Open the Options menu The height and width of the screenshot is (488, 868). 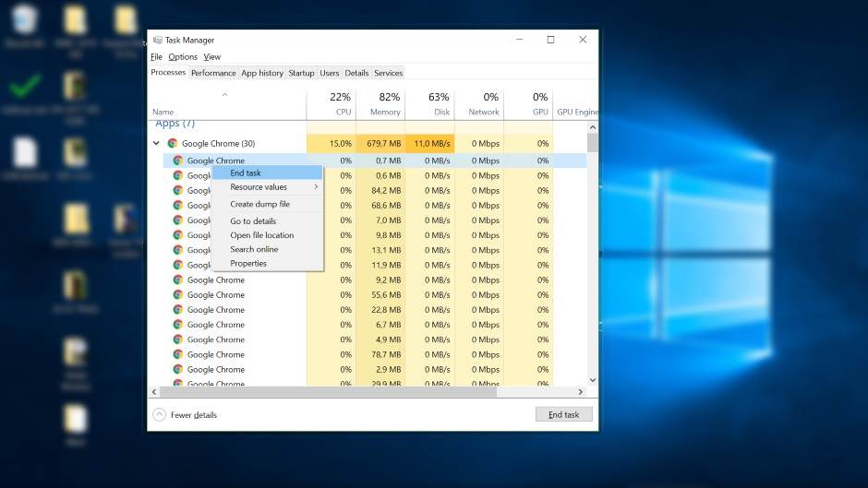pos(182,57)
